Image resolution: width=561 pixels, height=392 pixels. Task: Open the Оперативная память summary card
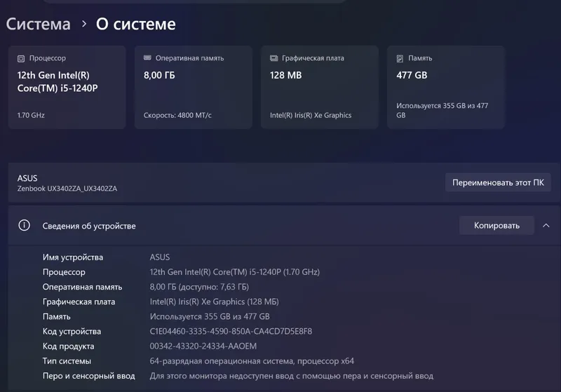coord(194,87)
